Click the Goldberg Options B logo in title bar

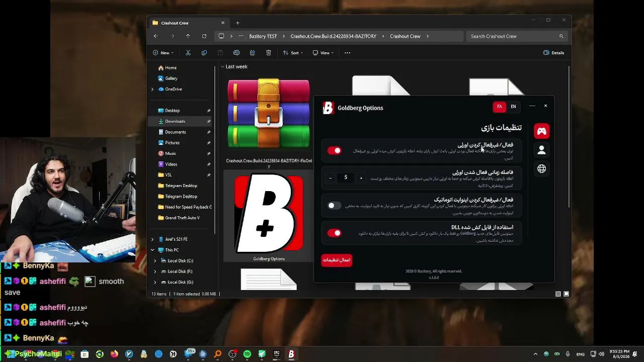tap(328, 108)
